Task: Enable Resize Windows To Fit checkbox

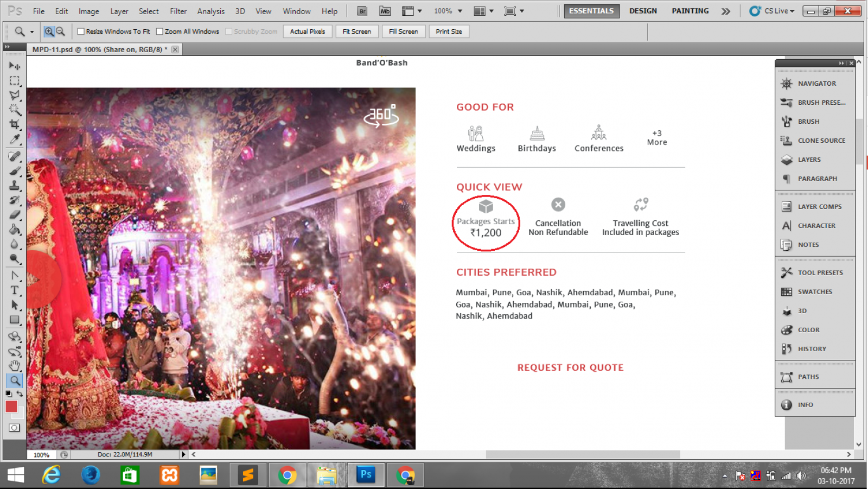Action: (81, 31)
